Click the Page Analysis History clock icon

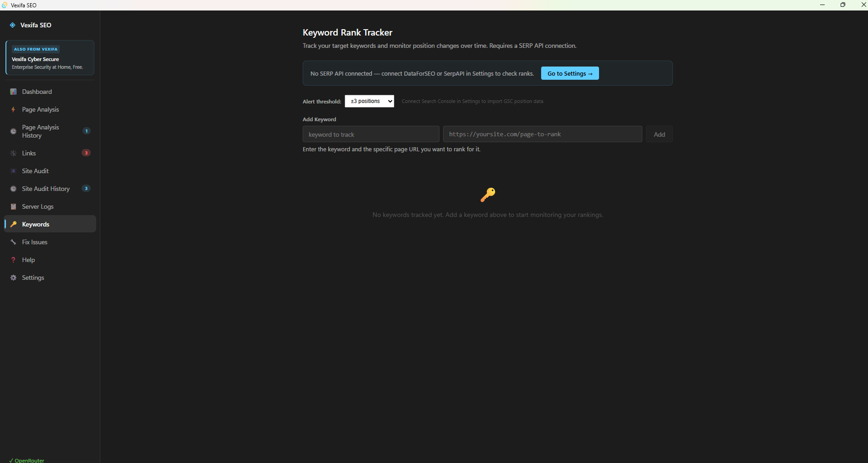(x=13, y=131)
